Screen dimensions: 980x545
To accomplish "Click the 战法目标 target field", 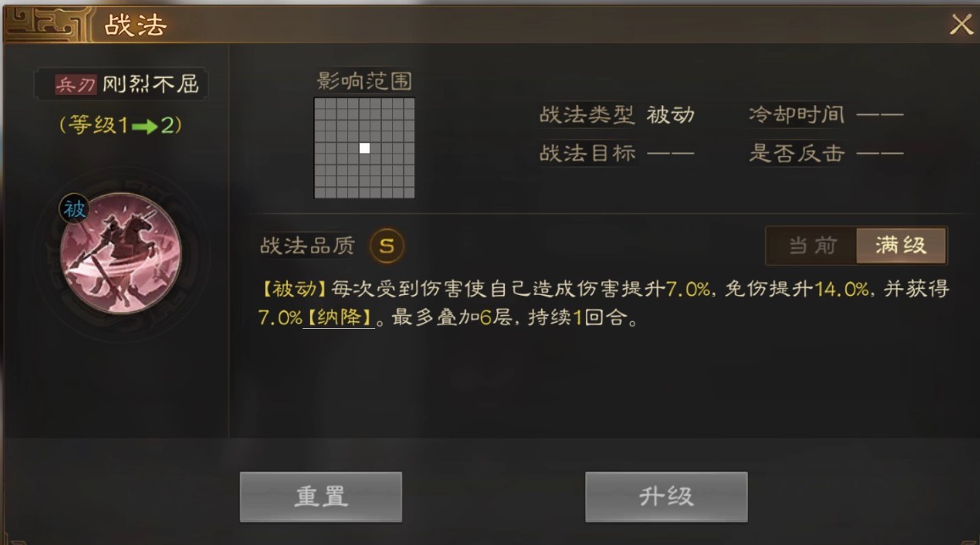I will (x=617, y=153).
